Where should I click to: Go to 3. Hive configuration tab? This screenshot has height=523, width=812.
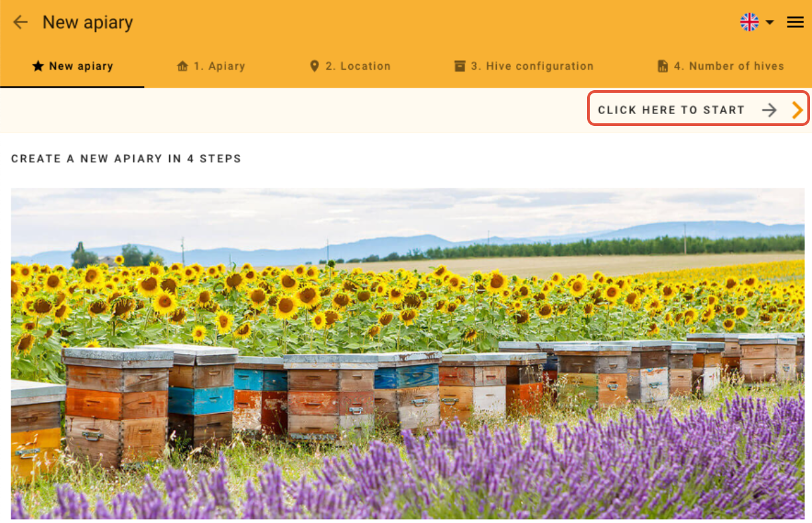(x=533, y=66)
